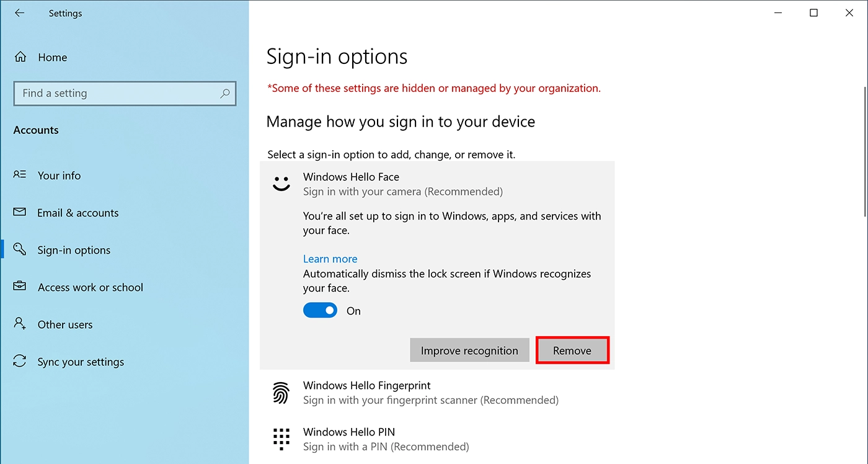Turn off the automatic lock screen dismiss toggle
Viewport: 868px width, 464px height.
point(320,311)
